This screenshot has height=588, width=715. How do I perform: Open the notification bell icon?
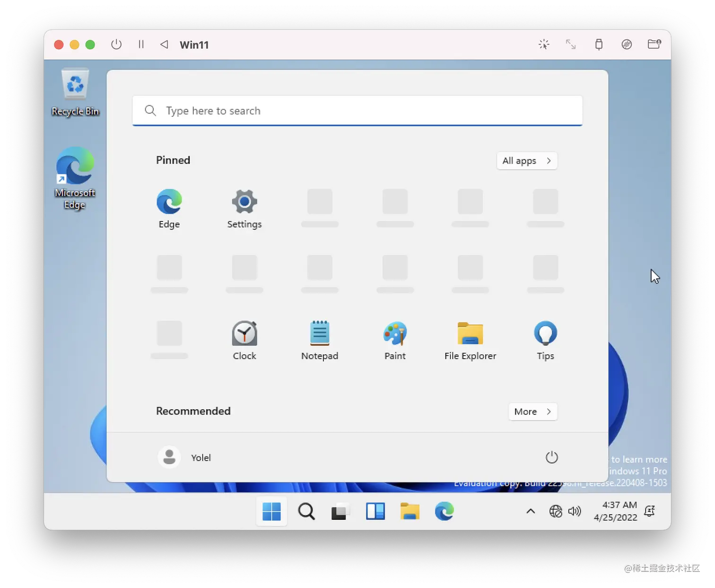click(650, 511)
